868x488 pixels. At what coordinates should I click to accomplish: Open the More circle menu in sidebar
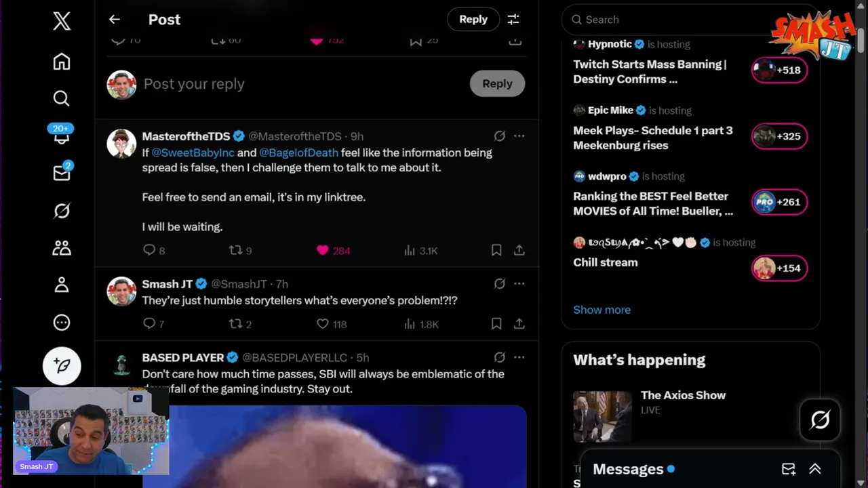[62, 323]
